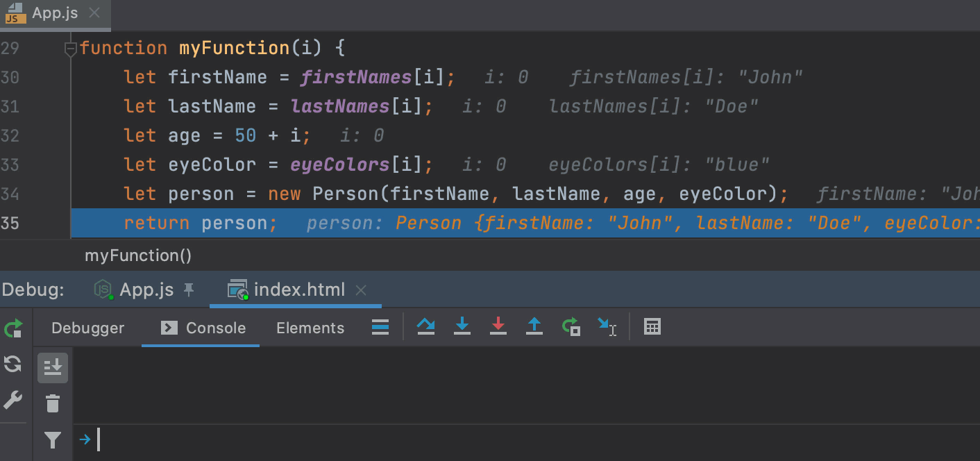This screenshot has width=980, height=461.
Task: Clear the console with the trash icon
Action: (53, 403)
